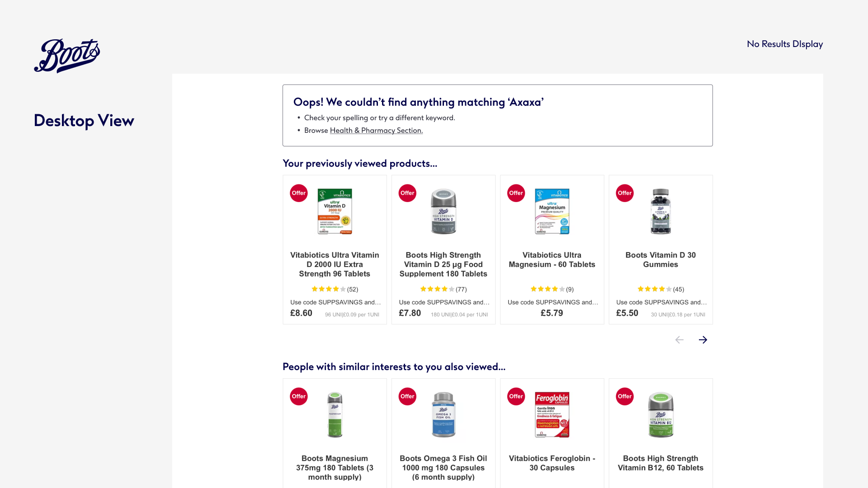Click Vitabiotics Feroglobin box image

(x=552, y=415)
